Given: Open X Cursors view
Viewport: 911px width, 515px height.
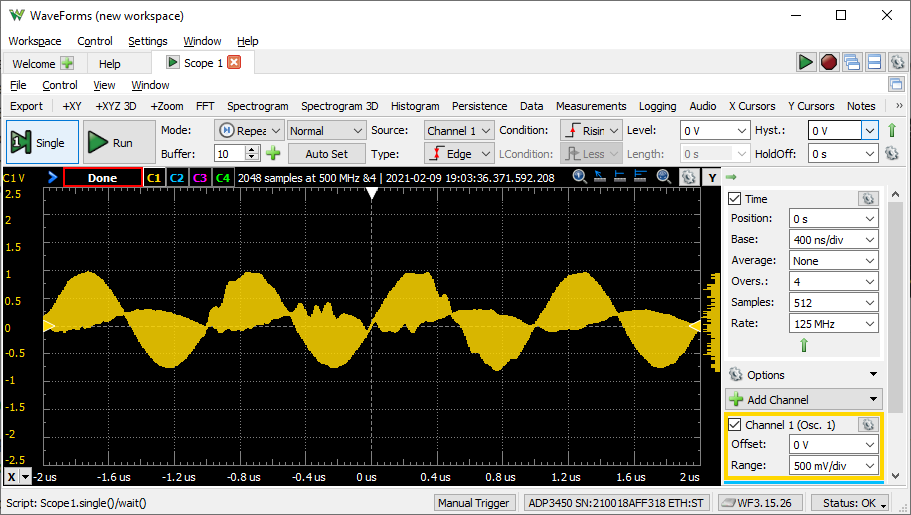Looking at the screenshot, I should [x=752, y=106].
